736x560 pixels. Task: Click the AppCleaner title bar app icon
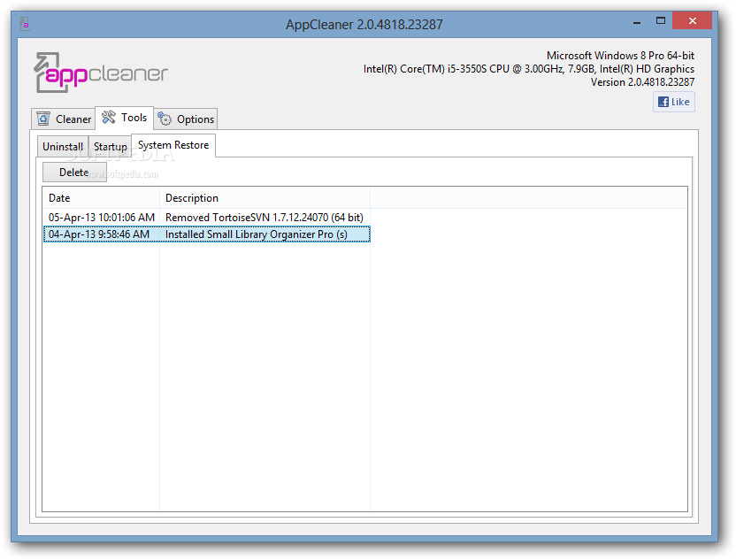(x=25, y=24)
